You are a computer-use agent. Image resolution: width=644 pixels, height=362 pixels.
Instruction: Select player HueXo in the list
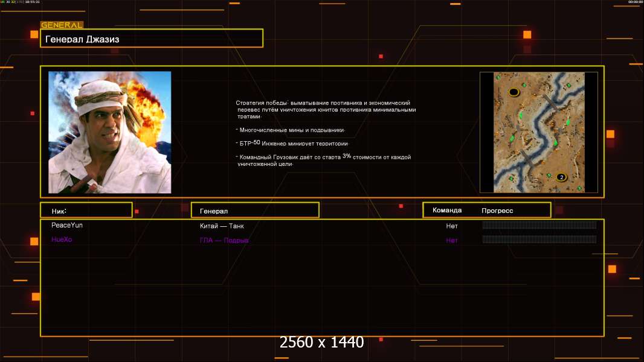click(62, 240)
